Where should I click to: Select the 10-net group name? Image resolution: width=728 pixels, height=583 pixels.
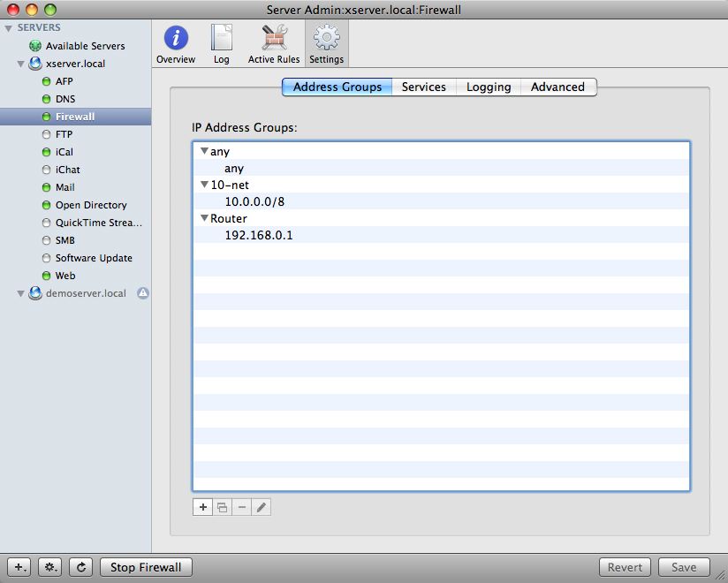point(230,185)
